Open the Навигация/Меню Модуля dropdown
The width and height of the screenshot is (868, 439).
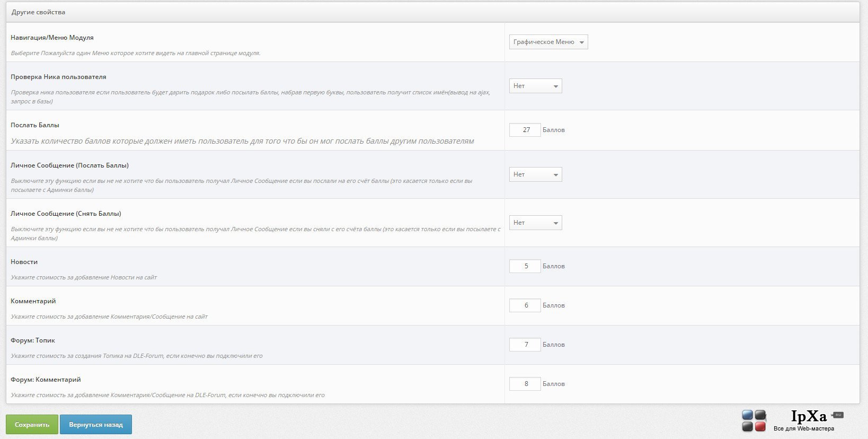pyautogui.click(x=548, y=42)
